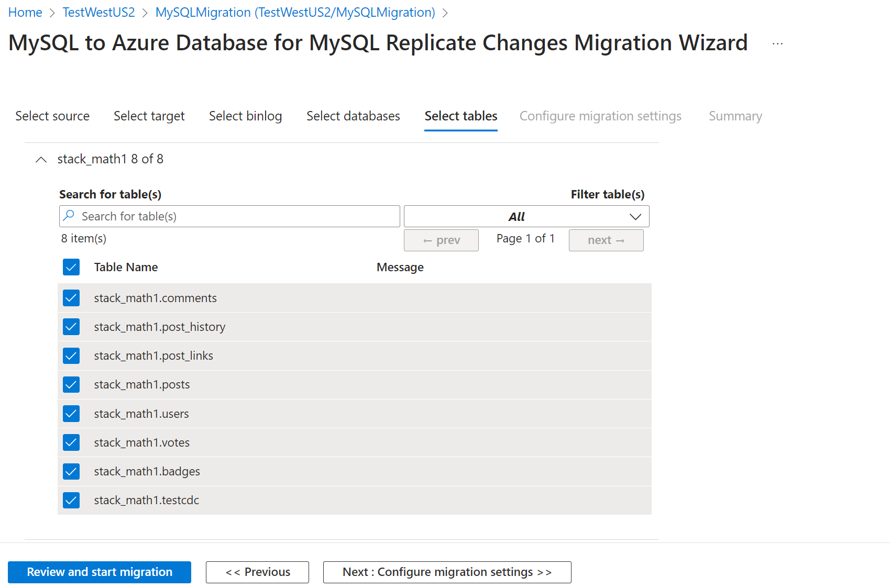The width and height of the screenshot is (890, 588).
Task: Go to the Select binlog tab
Action: [245, 116]
